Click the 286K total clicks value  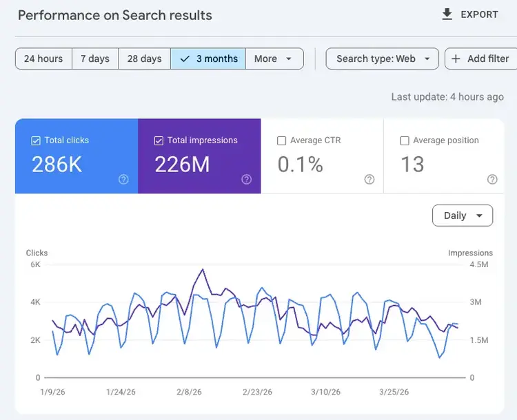click(57, 165)
